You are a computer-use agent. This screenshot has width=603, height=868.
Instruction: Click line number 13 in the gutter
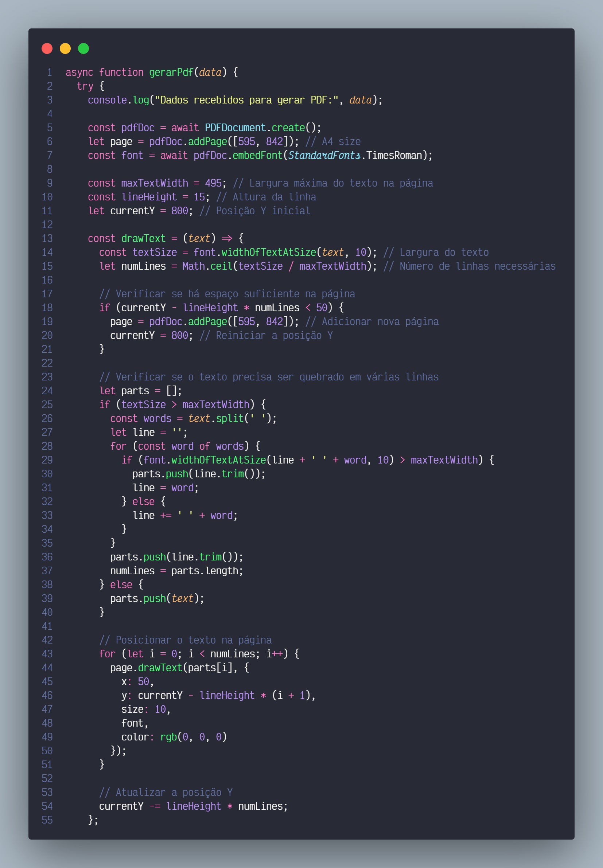coord(47,239)
